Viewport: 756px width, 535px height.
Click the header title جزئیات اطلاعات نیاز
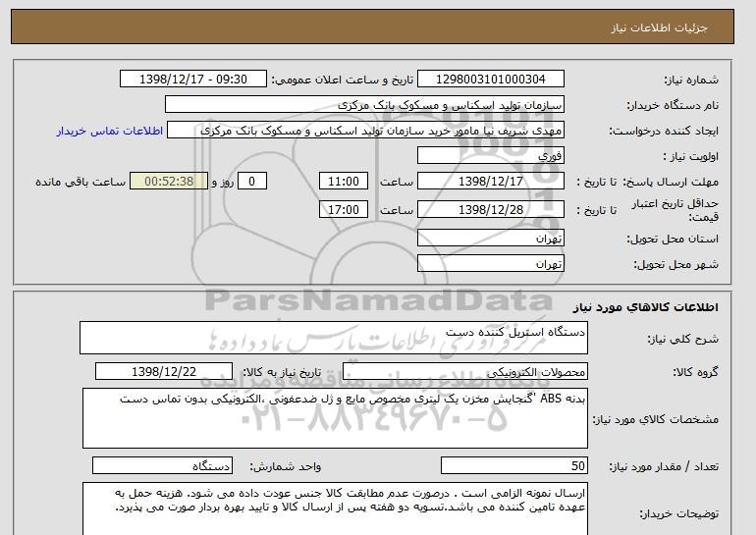pos(659,27)
